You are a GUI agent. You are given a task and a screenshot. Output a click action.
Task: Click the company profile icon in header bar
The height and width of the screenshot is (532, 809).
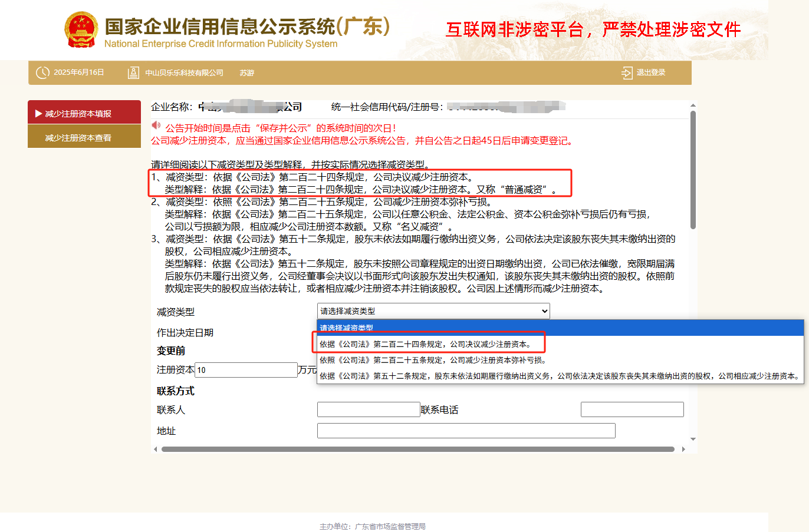134,72
